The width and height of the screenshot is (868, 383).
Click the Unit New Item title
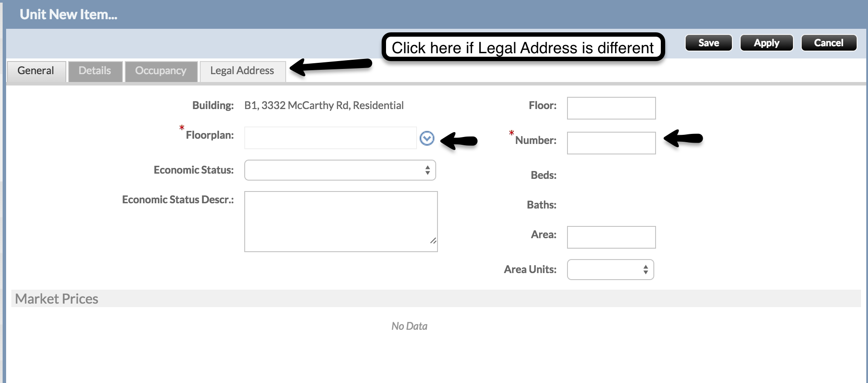coord(68,14)
